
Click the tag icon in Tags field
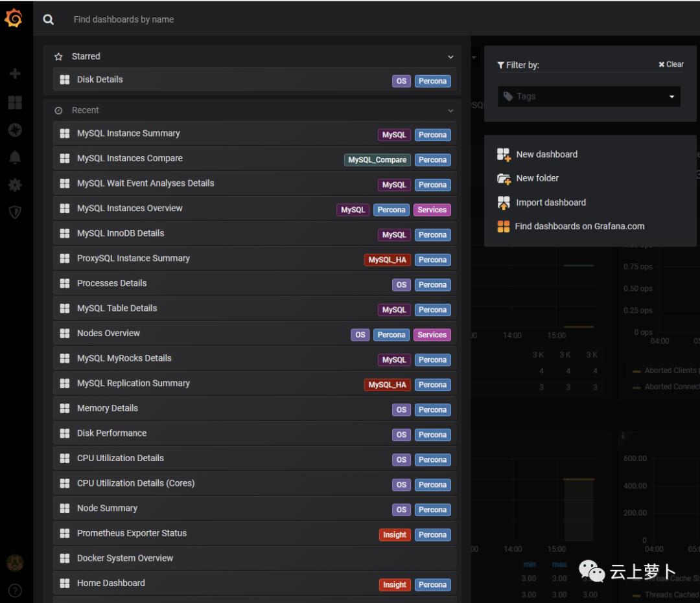click(x=508, y=97)
